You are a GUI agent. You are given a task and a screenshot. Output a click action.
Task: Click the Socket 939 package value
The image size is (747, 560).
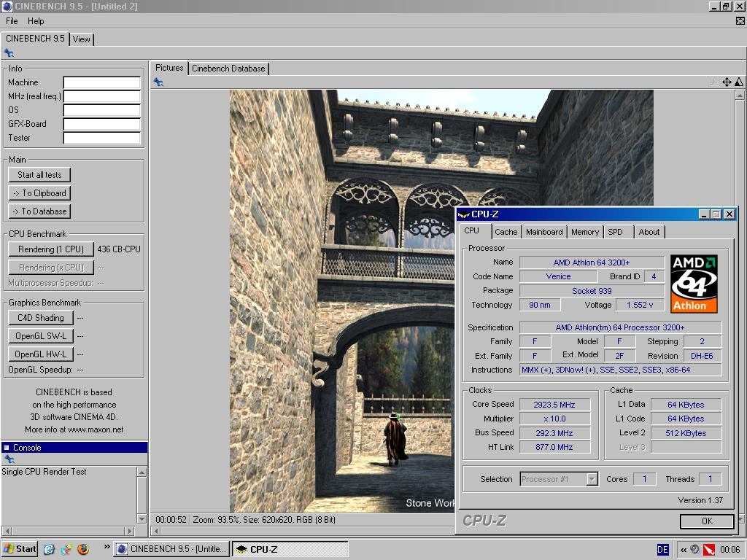click(x=592, y=291)
